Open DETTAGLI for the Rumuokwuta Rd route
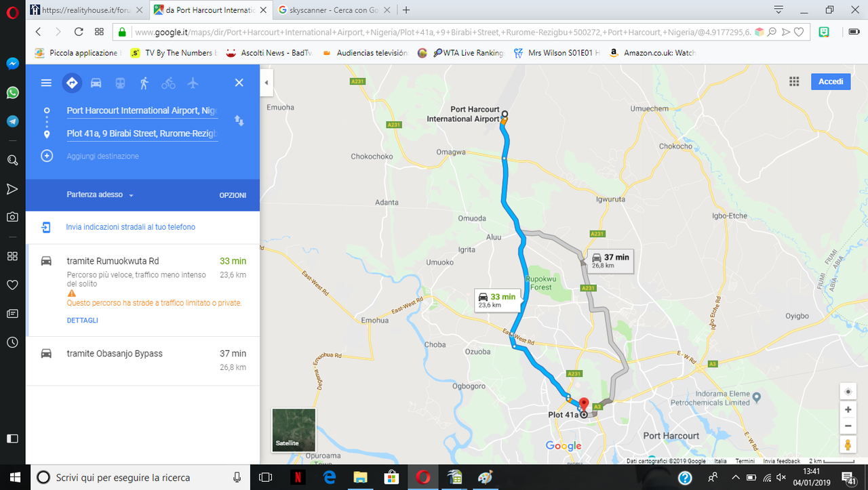868x490 pixels. (x=83, y=320)
